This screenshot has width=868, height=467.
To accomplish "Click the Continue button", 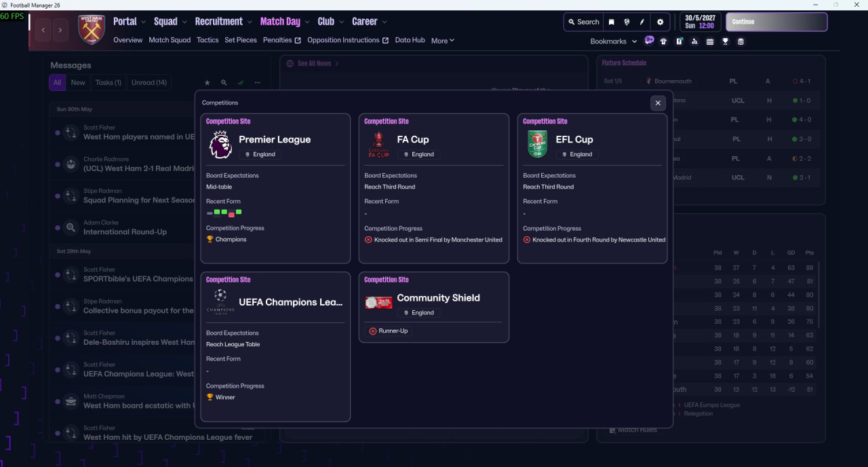I will [x=776, y=22].
